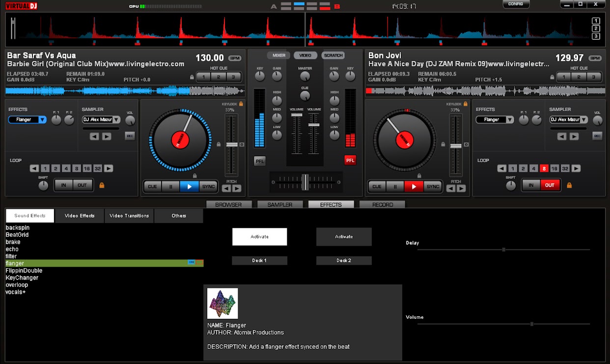Switch to the RECORD tab
Screen dimensions: 610x364
click(383, 204)
